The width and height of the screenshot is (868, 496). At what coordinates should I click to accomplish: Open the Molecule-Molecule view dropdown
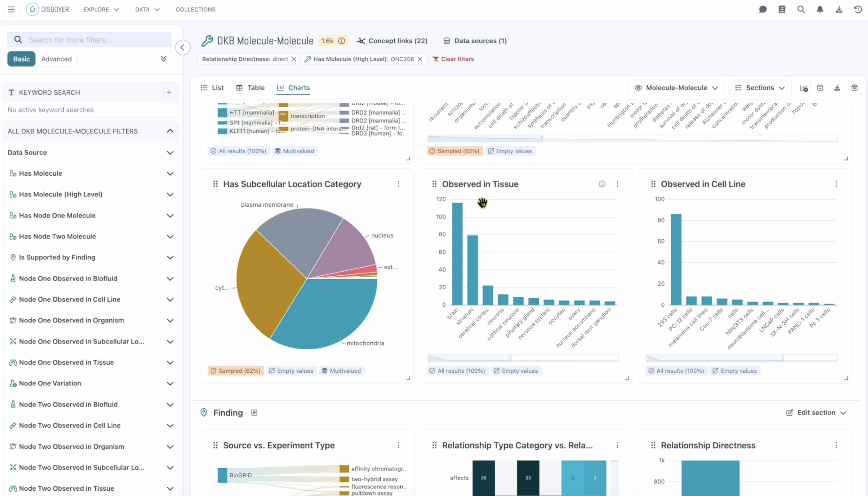[x=676, y=88]
